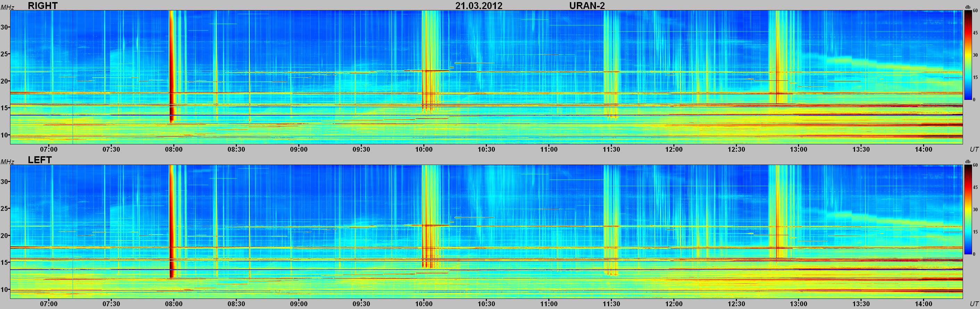Click the 60 db label on RIGHT colorbar
The width and height of the screenshot is (980, 309).
pos(975,11)
